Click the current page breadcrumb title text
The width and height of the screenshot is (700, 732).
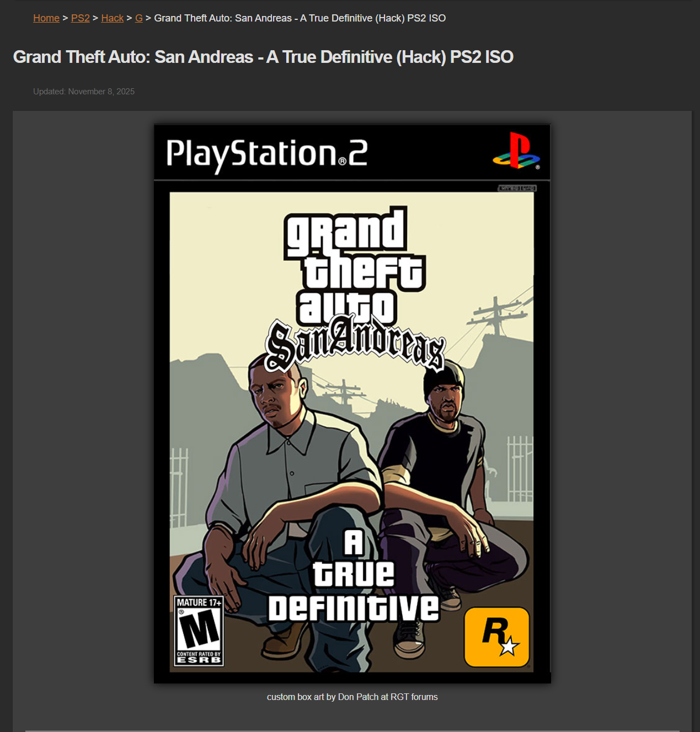300,18
